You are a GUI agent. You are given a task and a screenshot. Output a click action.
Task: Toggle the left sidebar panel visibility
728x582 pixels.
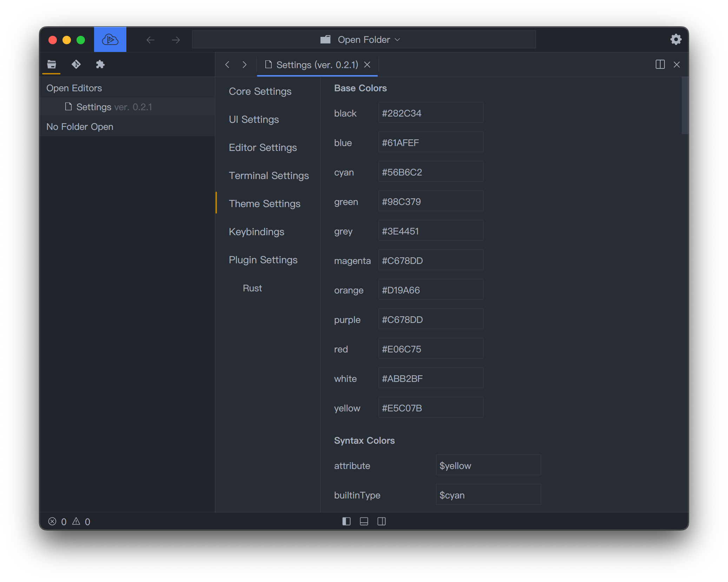(x=346, y=521)
